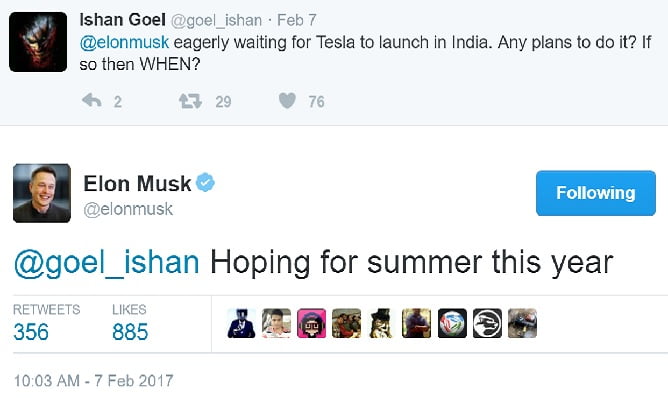Retweet Ishan Goel's tweet
Screen dimensions: 668x409
(x=189, y=101)
